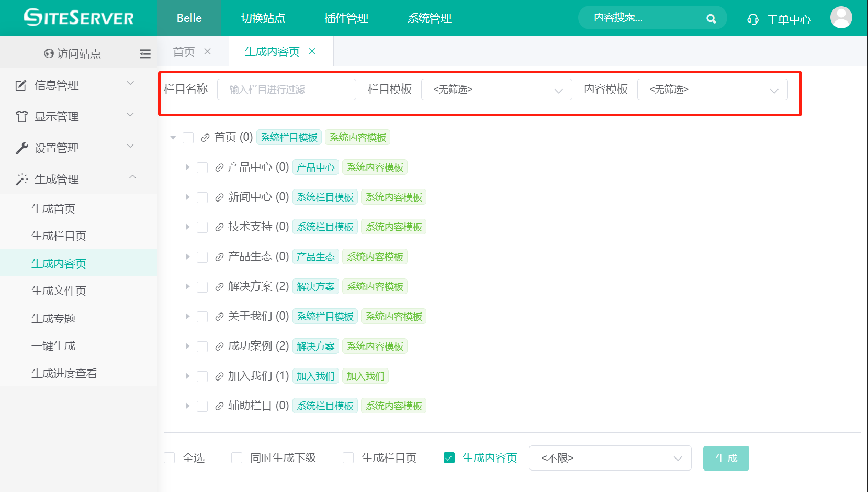Open the 插件管理 top menu

(346, 18)
